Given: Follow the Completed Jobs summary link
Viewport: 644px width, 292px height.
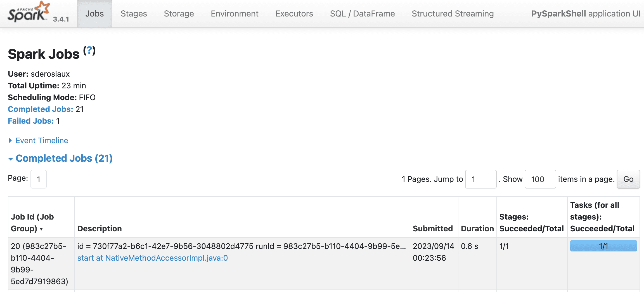Looking at the screenshot, I should [x=40, y=109].
